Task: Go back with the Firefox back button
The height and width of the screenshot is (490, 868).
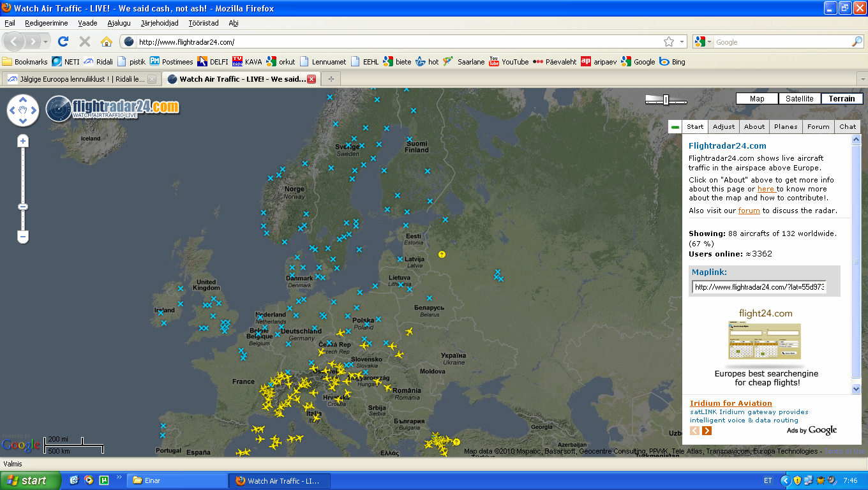Action: click(14, 41)
